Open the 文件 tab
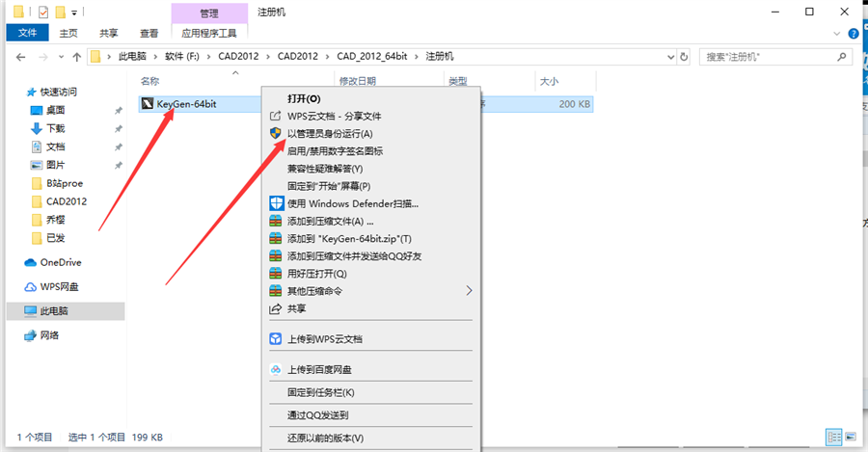 27,33
